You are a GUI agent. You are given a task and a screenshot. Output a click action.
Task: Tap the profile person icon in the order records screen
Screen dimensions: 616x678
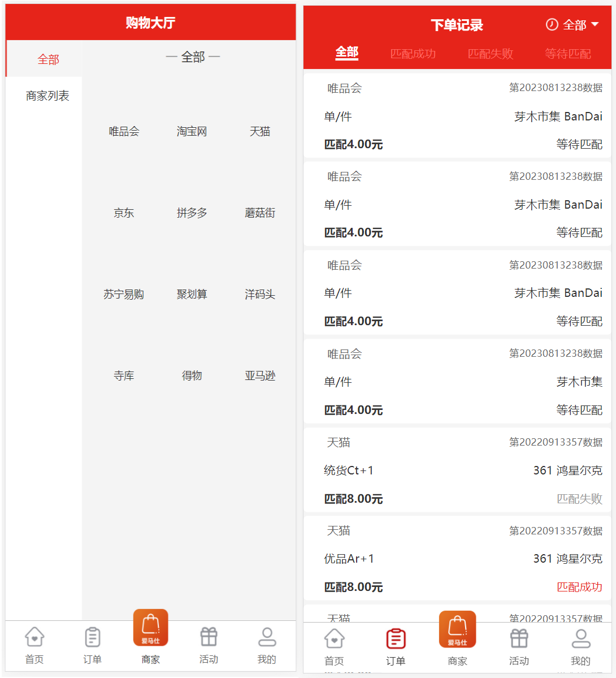click(x=580, y=639)
